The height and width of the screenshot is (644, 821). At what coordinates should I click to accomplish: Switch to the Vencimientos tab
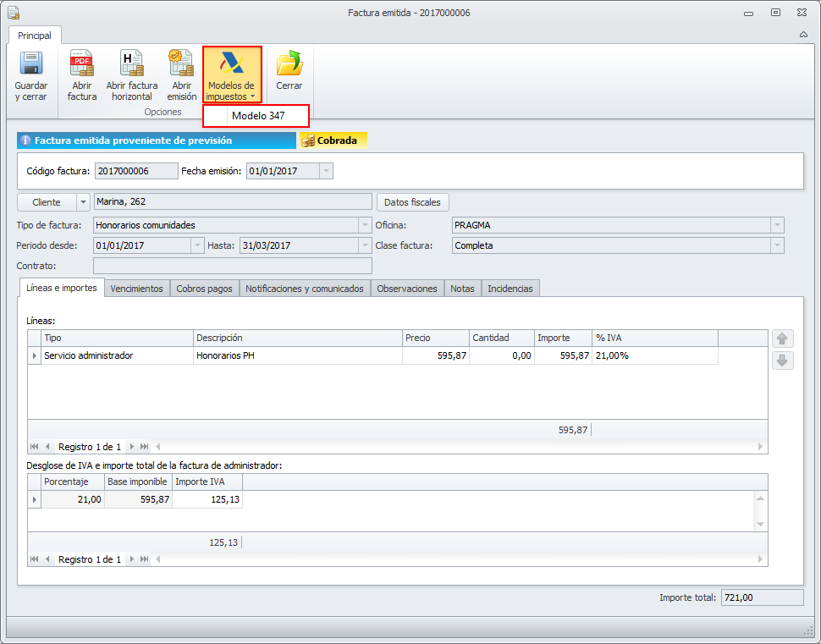click(x=136, y=289)
